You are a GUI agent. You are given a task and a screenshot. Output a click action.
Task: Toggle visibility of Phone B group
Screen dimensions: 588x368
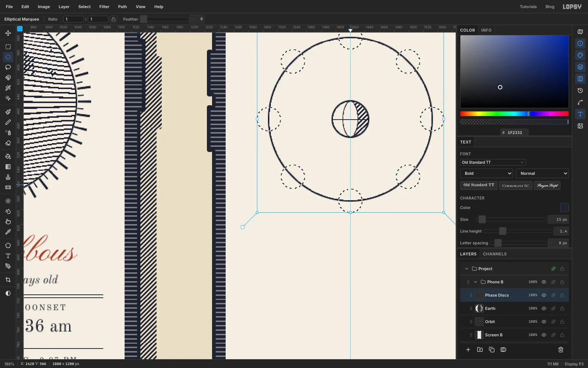point(544,282)
